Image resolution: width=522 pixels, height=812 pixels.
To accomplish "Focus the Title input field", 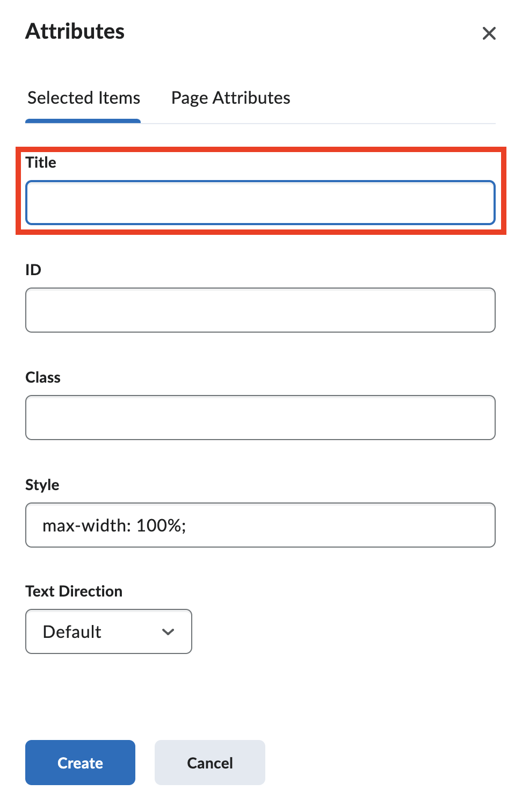I will click(260, 203).
